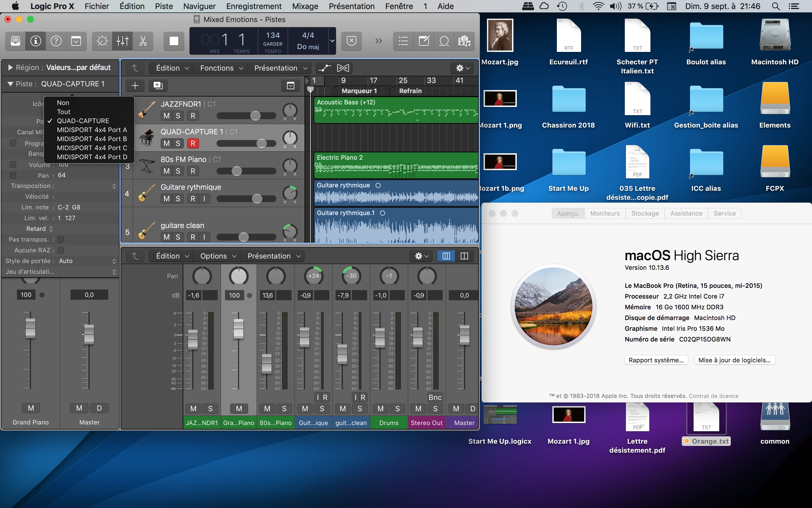Image resolution: width=812 pixels, height=508 pixels.
Task: Select MIDISPORT 4x4 Port A
Action: (89, 130)
